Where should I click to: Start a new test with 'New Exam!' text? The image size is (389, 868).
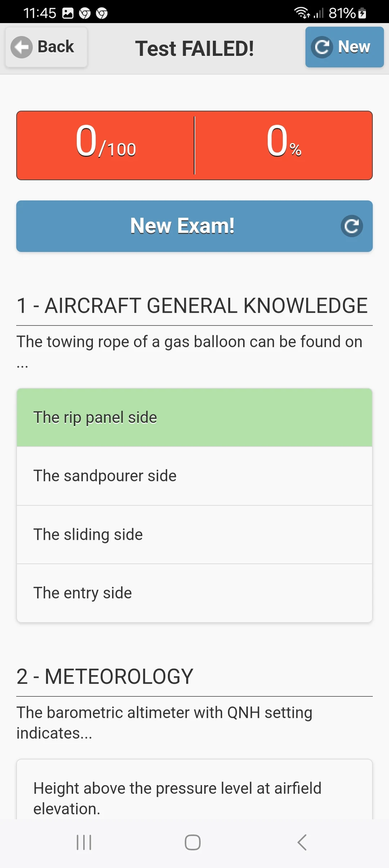point(182,226)
